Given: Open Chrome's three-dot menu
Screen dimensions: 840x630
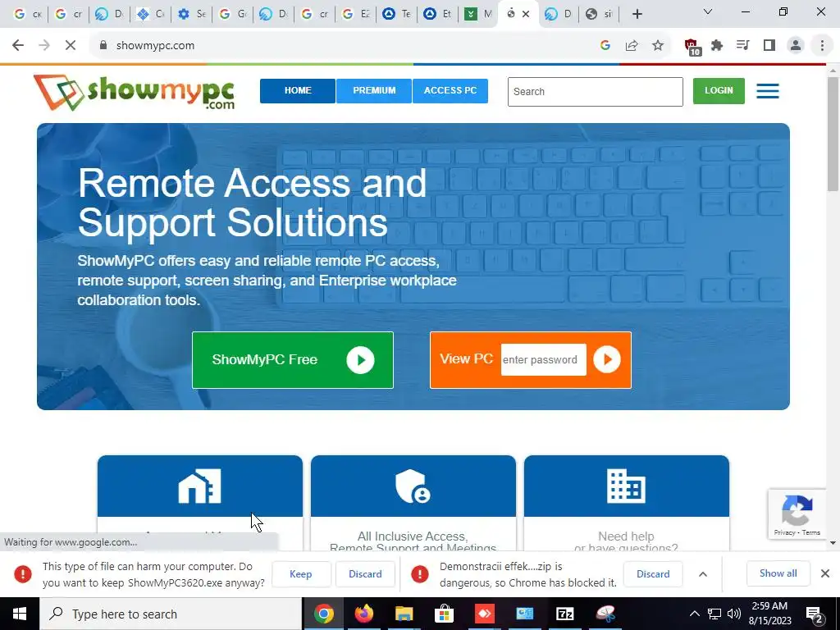Looking at the screenshot, I should (x=822, y=46).
